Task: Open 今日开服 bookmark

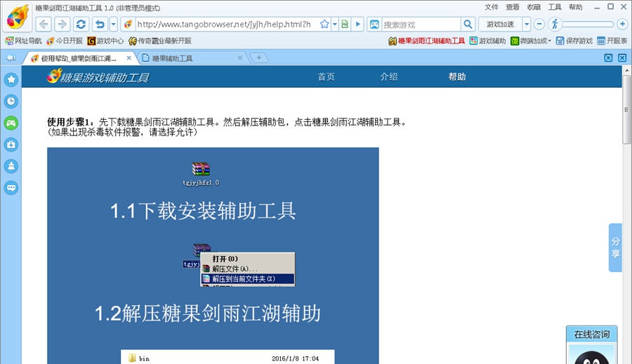Action: point(65,41)
